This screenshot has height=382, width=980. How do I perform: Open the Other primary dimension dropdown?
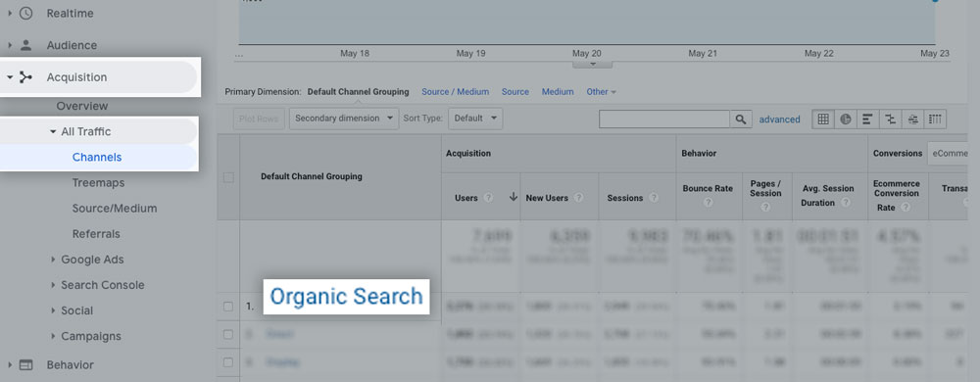(x=602, y=92)
